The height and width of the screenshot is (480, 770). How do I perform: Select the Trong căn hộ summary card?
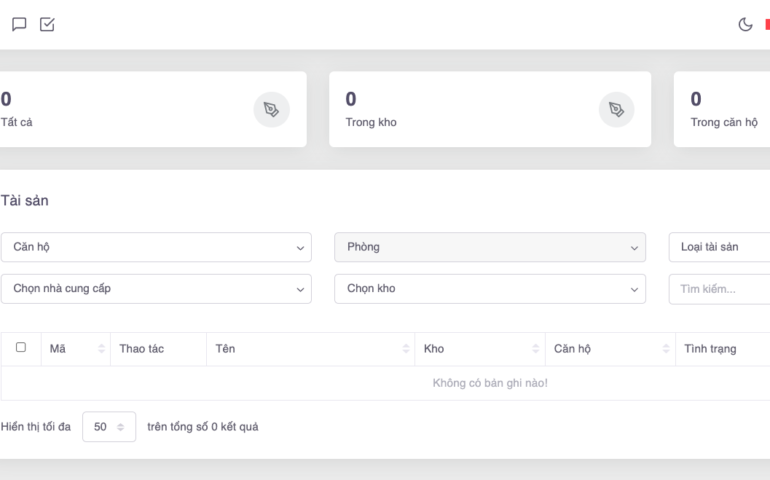click(x=722, y=109)
